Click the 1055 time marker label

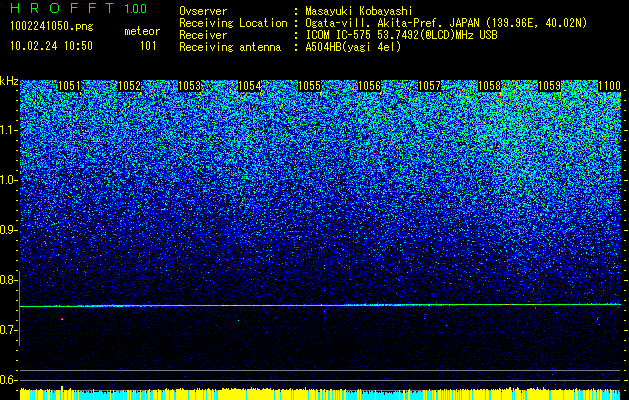309,86
